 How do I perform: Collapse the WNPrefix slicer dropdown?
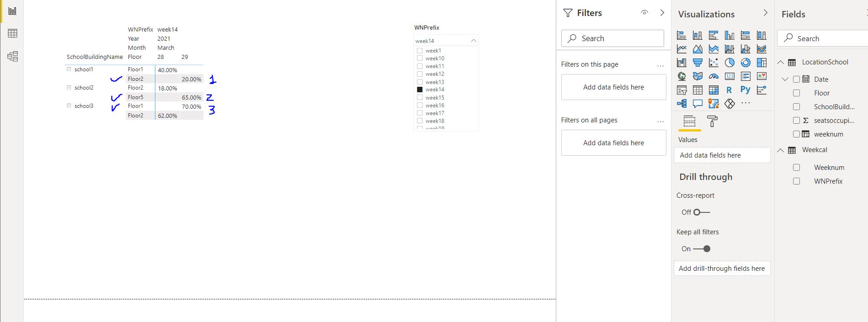(x=474, y=41)
